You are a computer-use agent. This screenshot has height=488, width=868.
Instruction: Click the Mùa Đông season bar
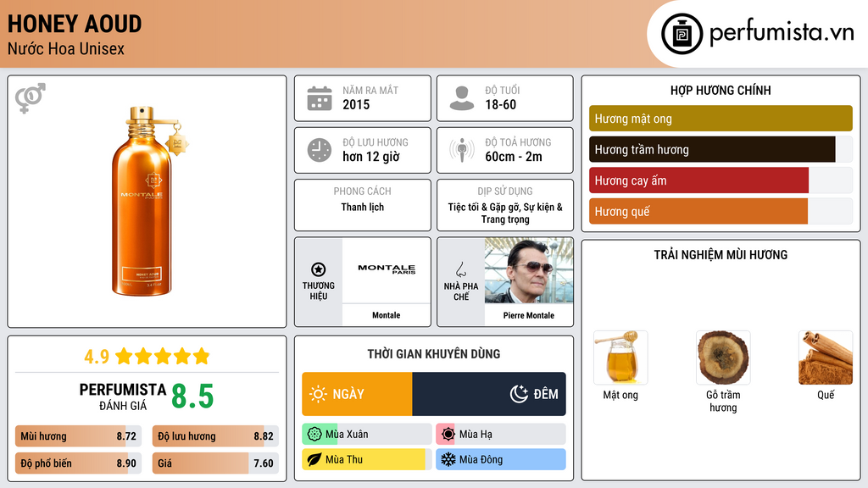pos(500,460)
